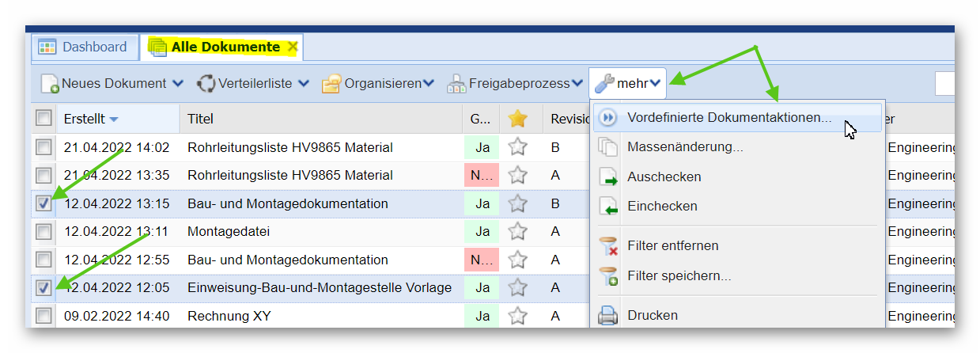The width and height of the screenshot is (980, 353).
Task: Click the G... column header
Action: coord(481,119)
